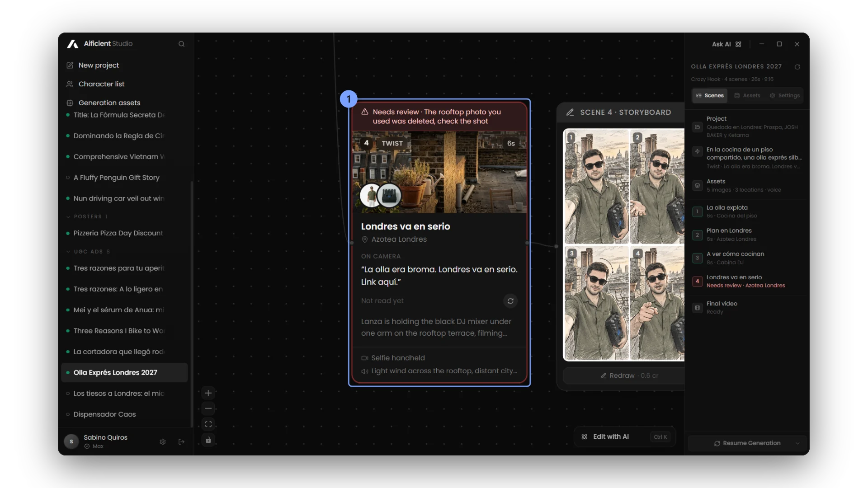The height and width of the screenshot is (488, 868).
Task: Click the DJ mixer prop avatar on the scene card
Action: point(389,196)
